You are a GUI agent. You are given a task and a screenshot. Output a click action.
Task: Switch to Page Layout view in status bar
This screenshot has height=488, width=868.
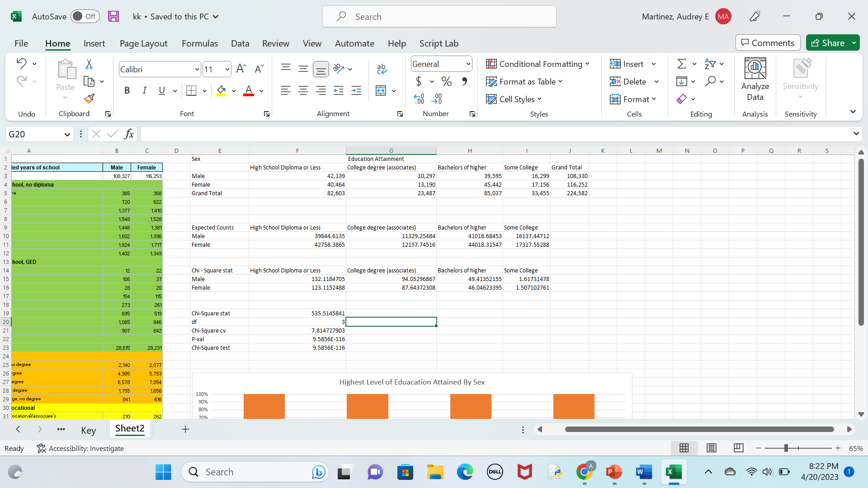712,448
